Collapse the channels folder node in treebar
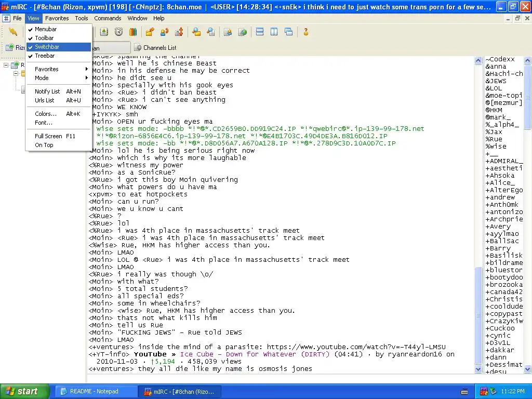Screen dimensions: 532x399 click(16, 73)
